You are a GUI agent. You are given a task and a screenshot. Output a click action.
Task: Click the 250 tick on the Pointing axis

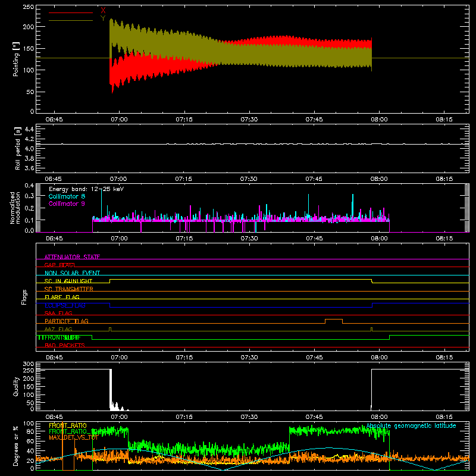pyautogui.click(x=28, y=7)
